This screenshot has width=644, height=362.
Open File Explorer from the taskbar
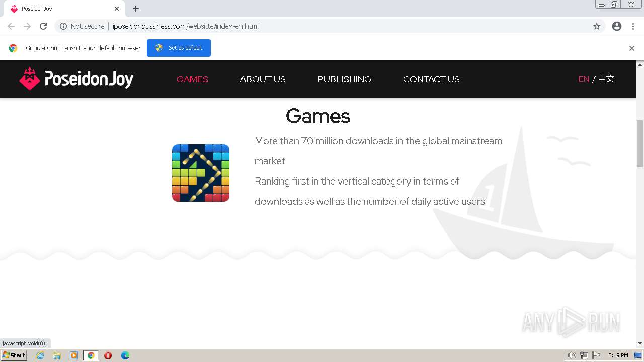[x=57, y=355]
